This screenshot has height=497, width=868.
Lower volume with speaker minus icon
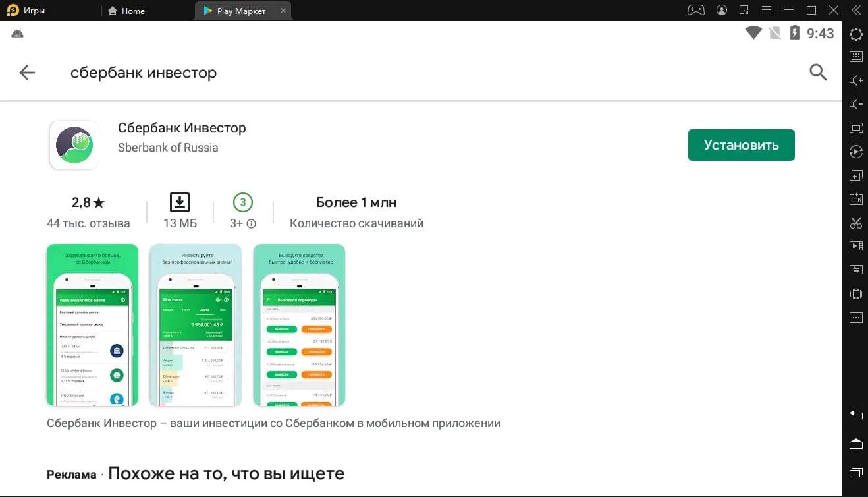[x=855, y=104]
